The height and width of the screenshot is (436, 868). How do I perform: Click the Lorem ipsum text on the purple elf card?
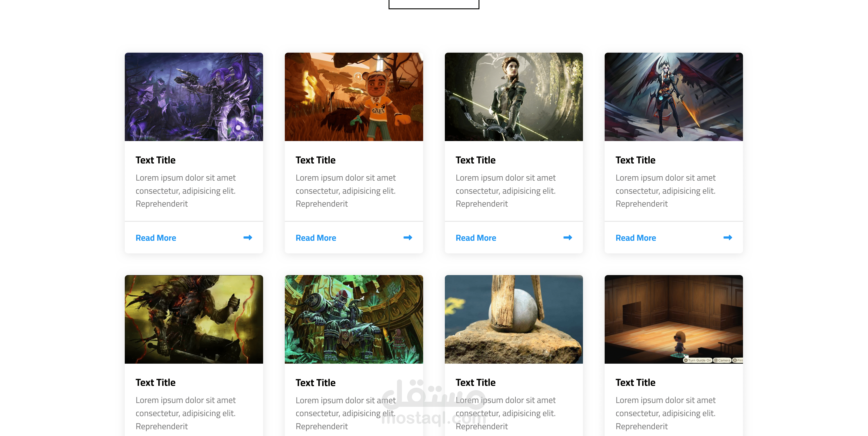[x=186, y=191]
